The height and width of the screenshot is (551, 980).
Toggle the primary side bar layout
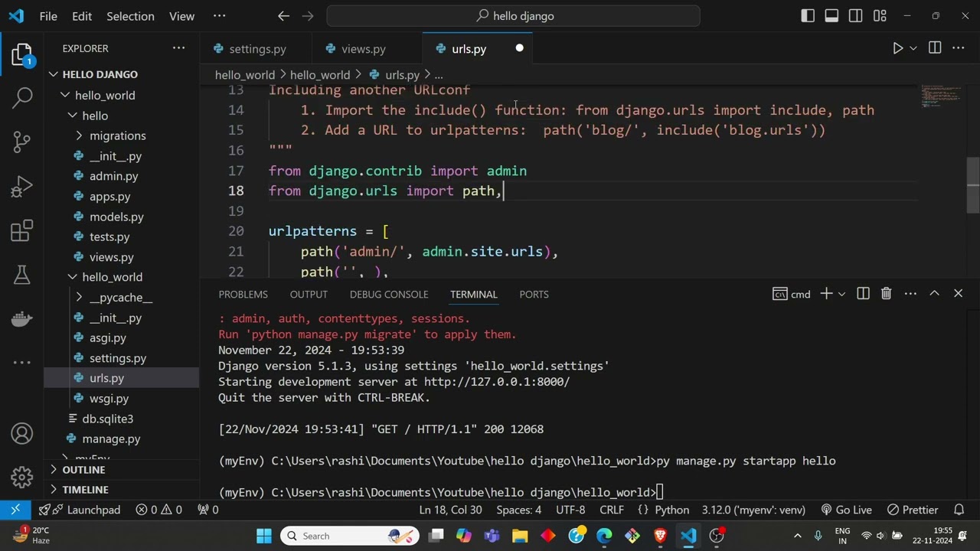coord(808,16)
